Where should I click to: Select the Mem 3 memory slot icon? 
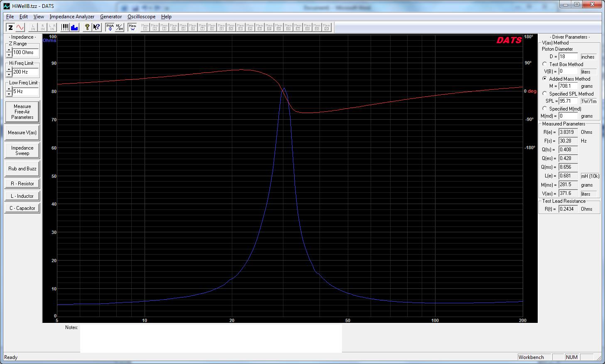pos(164,27)
